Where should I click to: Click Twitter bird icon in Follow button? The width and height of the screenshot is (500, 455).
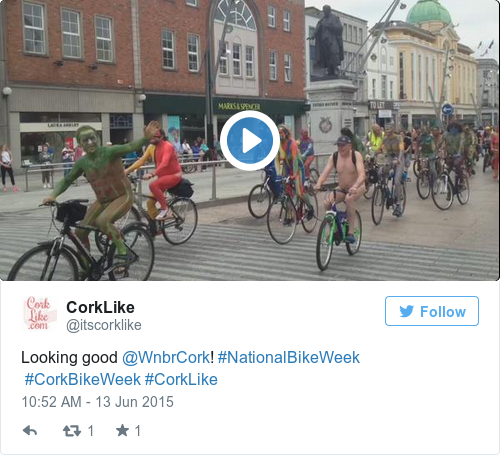[407, 311]
